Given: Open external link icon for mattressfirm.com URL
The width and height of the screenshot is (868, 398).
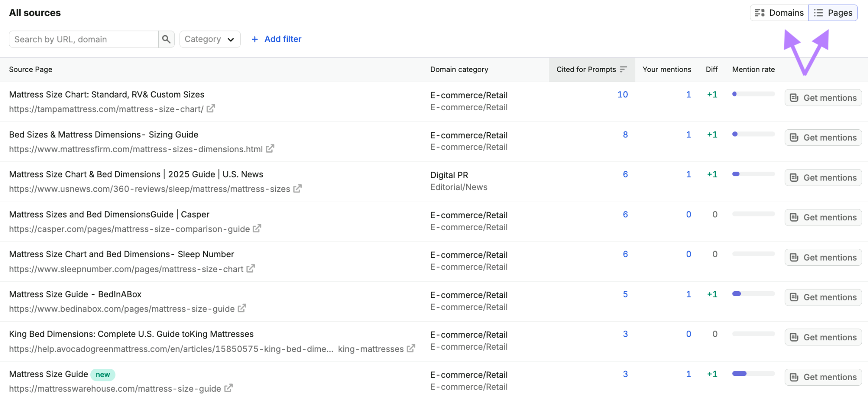Looking at the screenshot, I should pos(270,149).
